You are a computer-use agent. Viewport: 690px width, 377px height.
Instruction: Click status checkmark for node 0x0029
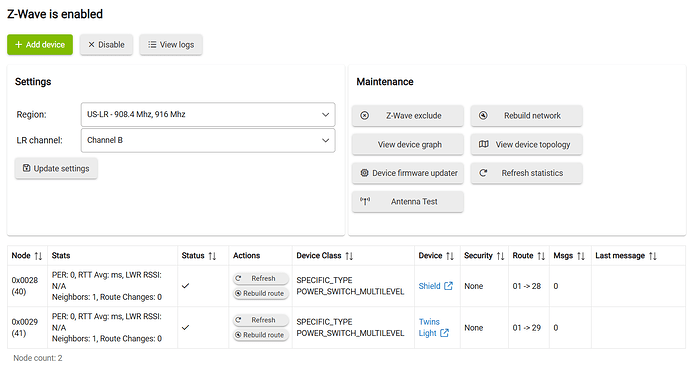tap(186, 327)
